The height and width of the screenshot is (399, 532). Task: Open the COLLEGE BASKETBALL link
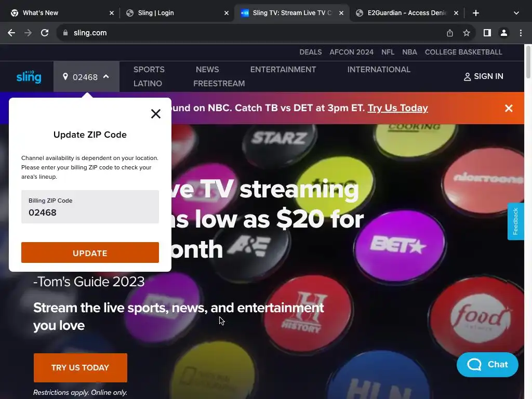pyautogui.click(x=463, y=52)
